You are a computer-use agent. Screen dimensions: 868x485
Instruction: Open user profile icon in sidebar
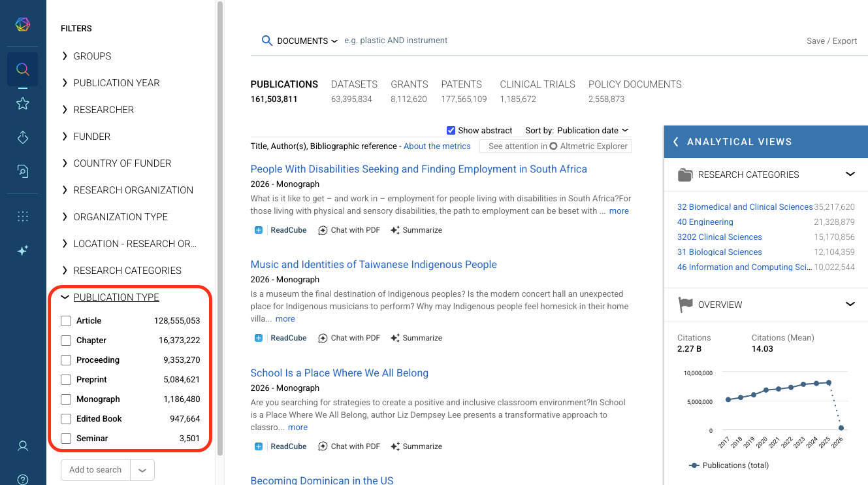coord(23,446)
